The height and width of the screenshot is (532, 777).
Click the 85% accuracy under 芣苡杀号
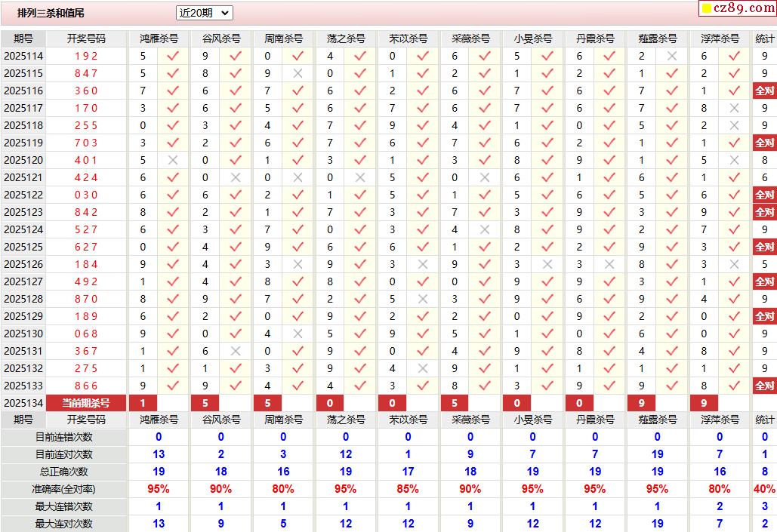408,489
